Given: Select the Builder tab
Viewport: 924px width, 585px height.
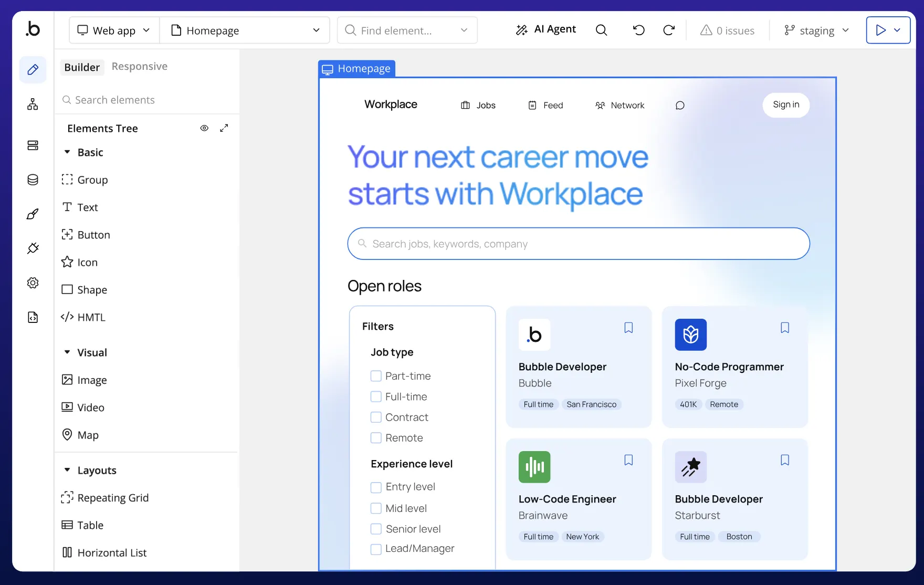Looking at the screenshot, I should pyautogui.click(x=82, y=67).
